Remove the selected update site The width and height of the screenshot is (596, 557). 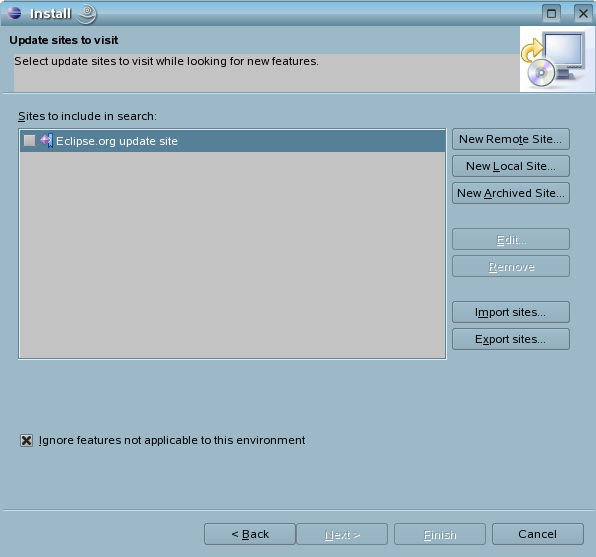[x=510, y=267]
